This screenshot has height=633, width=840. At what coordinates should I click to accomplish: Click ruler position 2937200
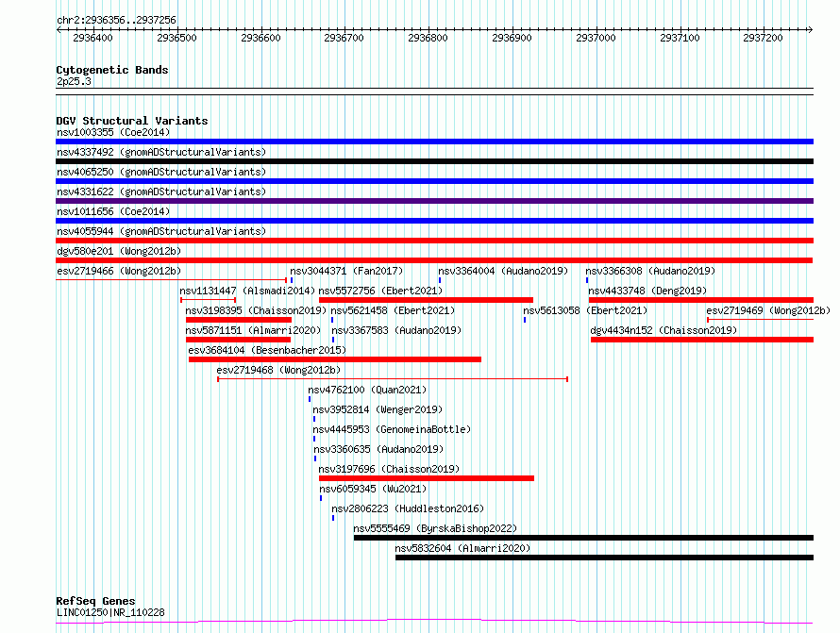point(763,38)
